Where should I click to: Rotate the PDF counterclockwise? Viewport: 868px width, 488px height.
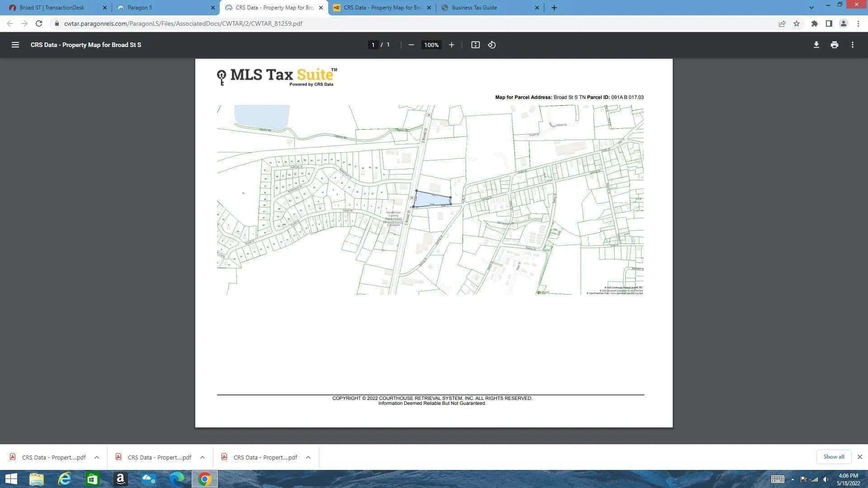coord(492,45)
